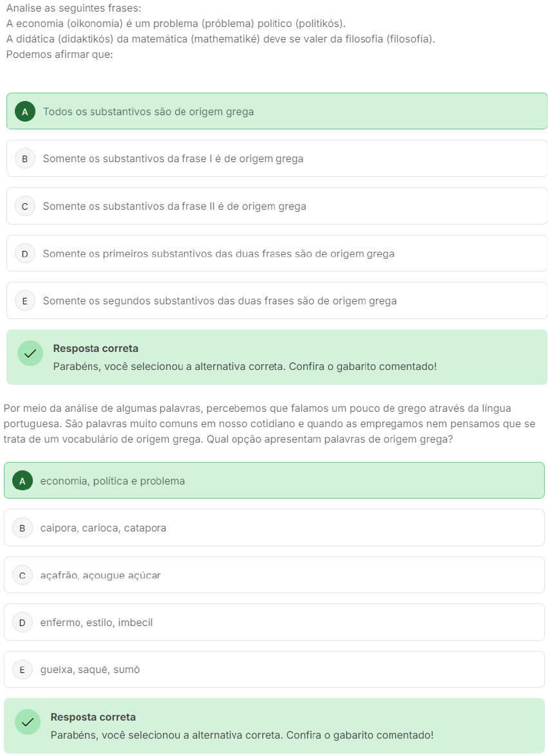
Task: Click the checkmark icon in the second feedback banner
Action: (x=28, y=722)
